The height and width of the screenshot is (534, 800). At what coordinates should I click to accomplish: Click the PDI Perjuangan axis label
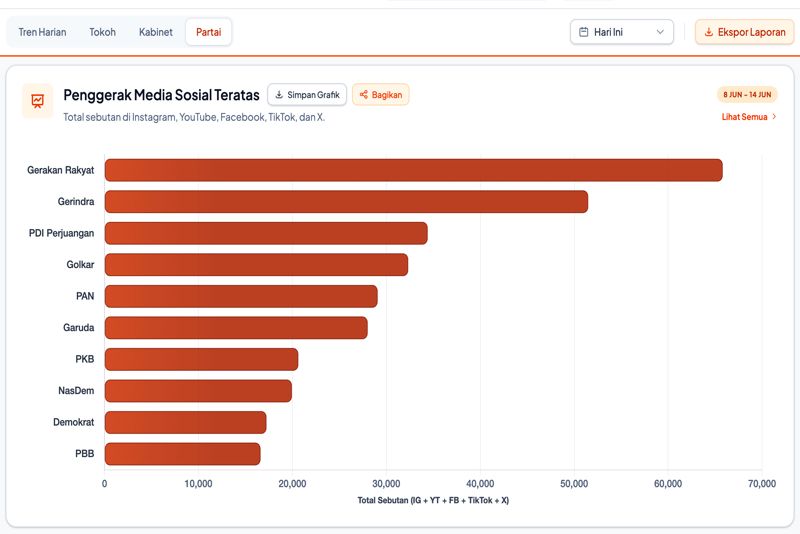[61, 234]
